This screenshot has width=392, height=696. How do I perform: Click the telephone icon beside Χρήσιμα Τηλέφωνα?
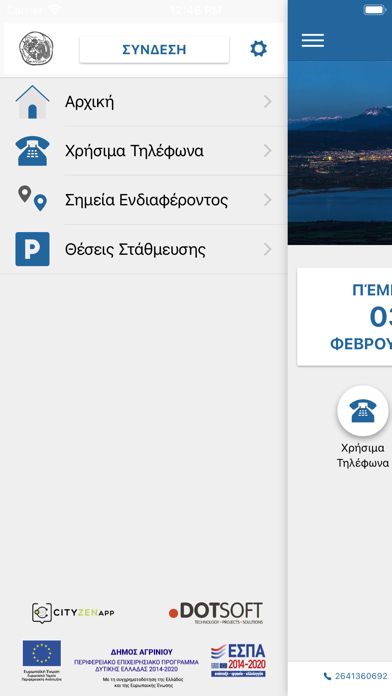click(x=32, y=151)
